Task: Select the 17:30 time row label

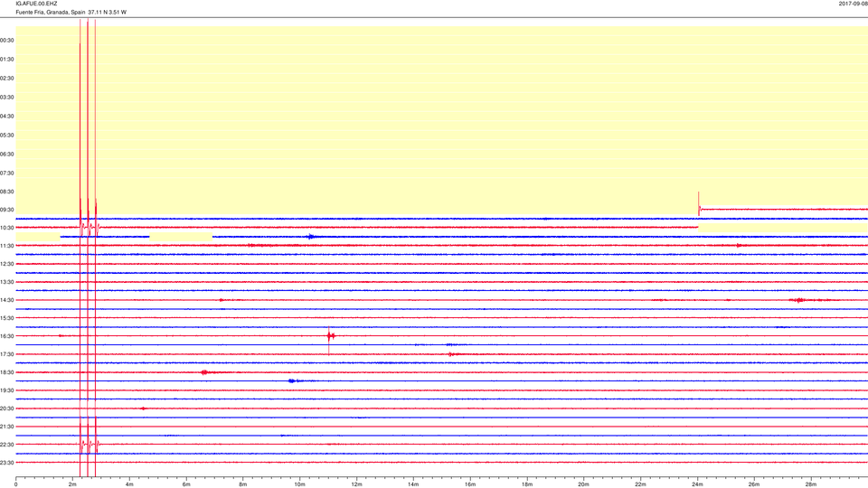Action: point(7,354)
